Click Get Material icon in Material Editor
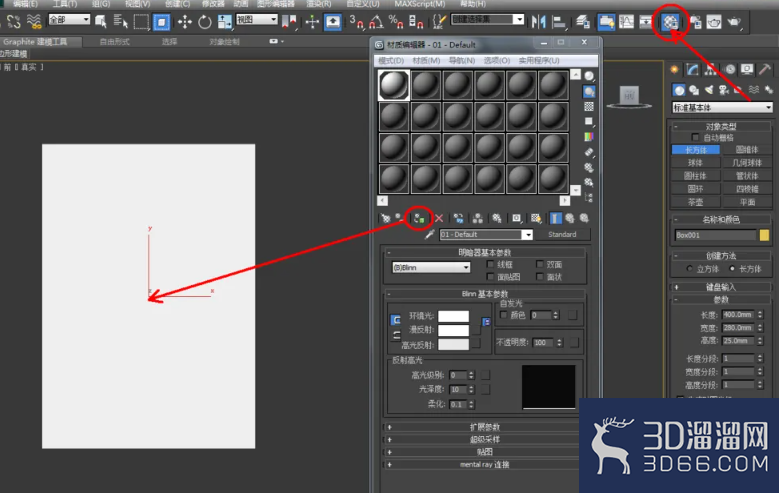 [386, 218]
